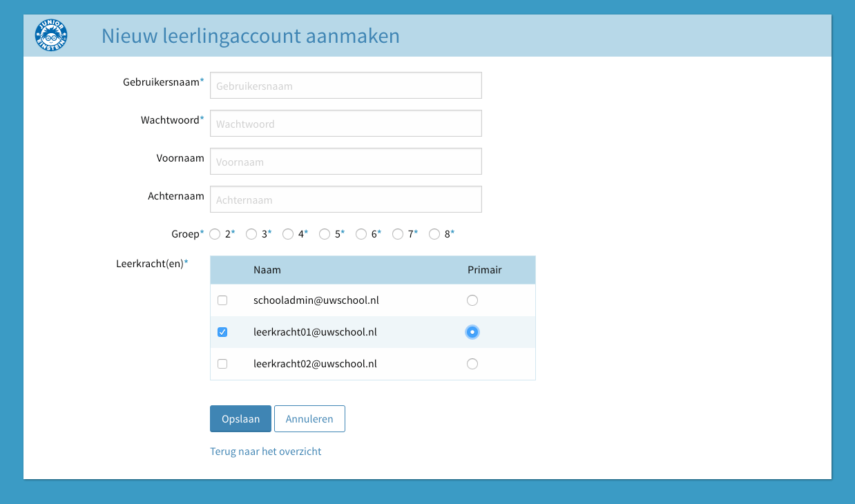Click the Voornaam text field

345,162
